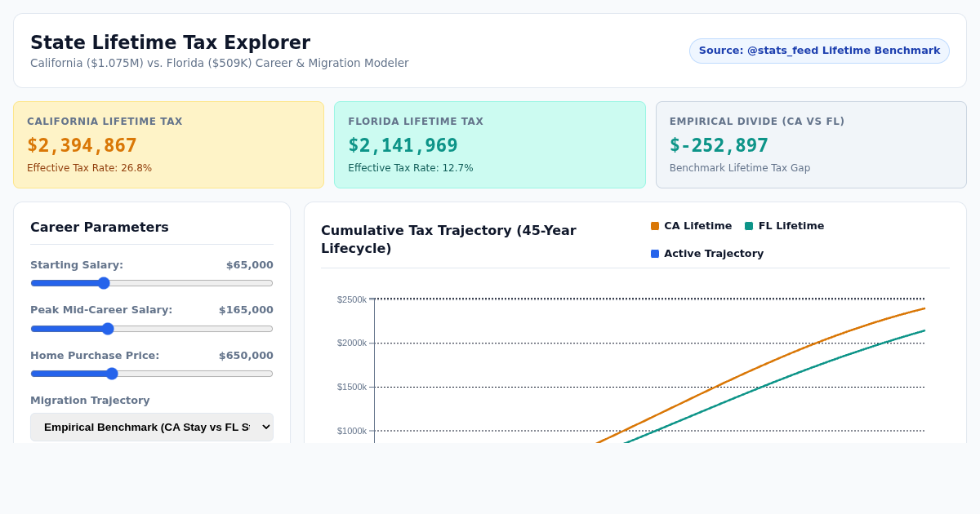Image resolution: width=980 pixels, height=514 pixels.
Task: Click the $650,000 home price value
Action: 246,356
